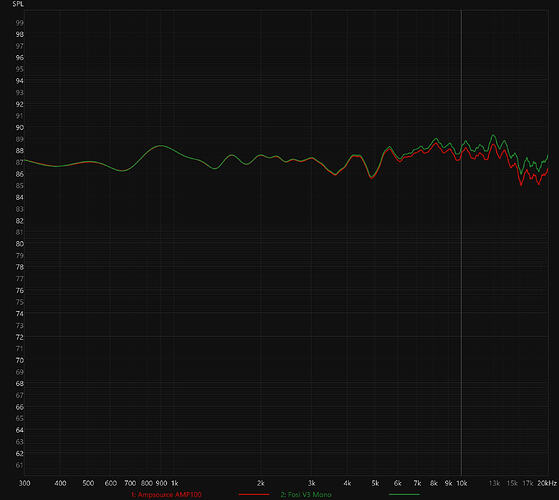The height and width of the screenshot is (500, 559).
Task: Click the 500 frequency axis label
Action: (x=88, y=483)
